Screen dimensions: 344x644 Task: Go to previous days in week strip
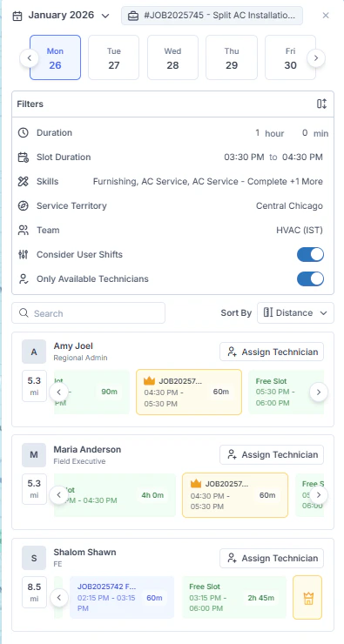click(30, 58)
